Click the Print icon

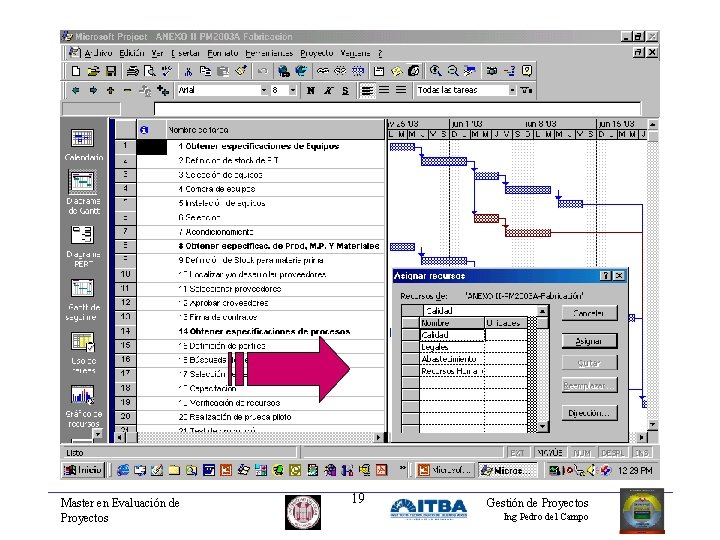point(133,71)
